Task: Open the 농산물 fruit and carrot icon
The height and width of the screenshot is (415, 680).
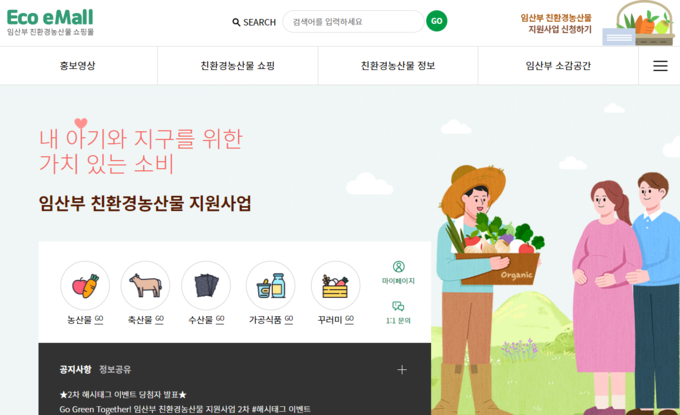Action: (85, 286)
